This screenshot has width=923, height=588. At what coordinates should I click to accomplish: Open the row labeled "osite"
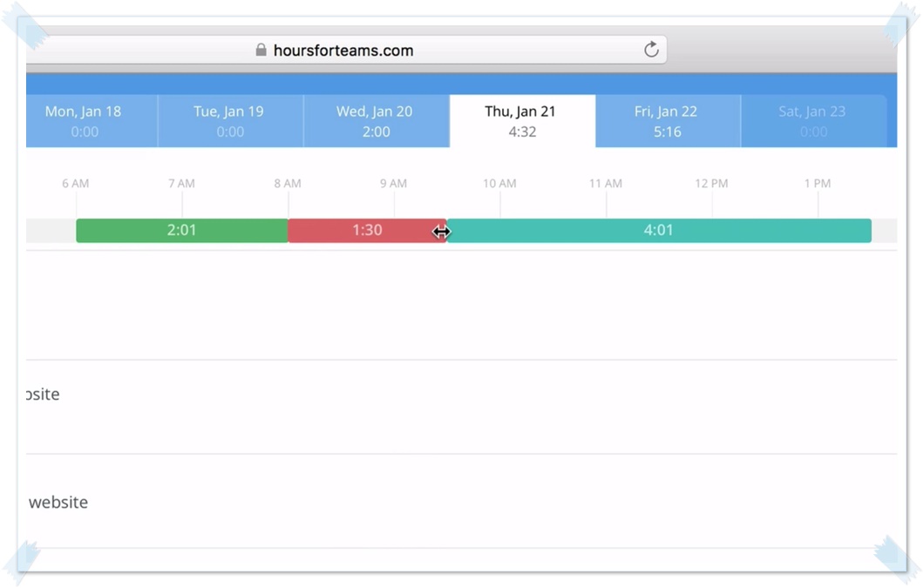click(x=42, y=395)
